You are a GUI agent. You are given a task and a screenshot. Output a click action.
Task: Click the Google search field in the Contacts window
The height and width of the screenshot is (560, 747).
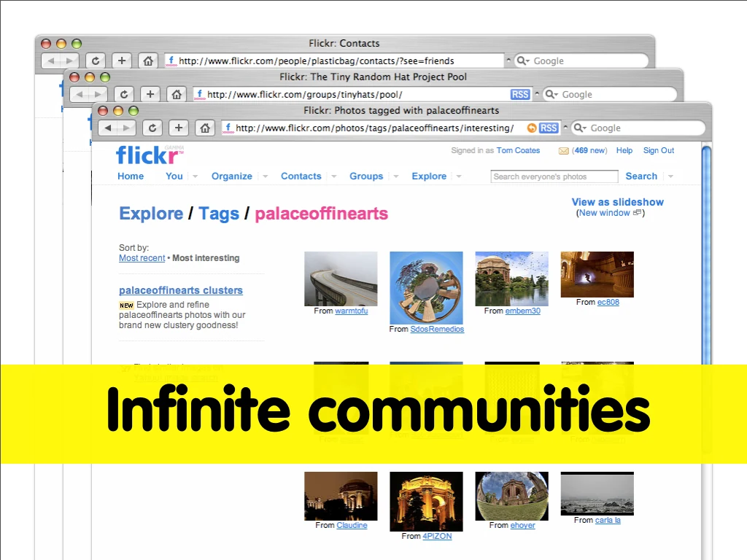(x=581, y=61)
